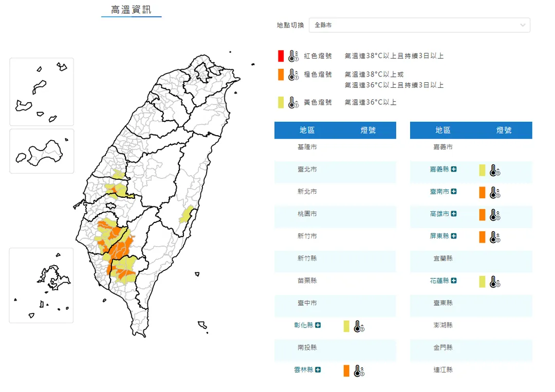This screenshot has height=392, width=555.
Task: Click the thermometer icon beside 紅色燈號
Action: (293, 56)
